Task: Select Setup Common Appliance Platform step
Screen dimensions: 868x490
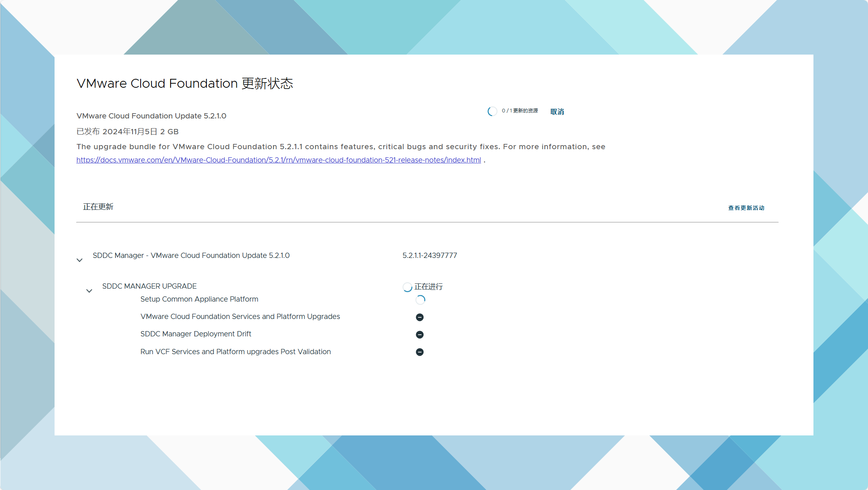Action: 199,299
